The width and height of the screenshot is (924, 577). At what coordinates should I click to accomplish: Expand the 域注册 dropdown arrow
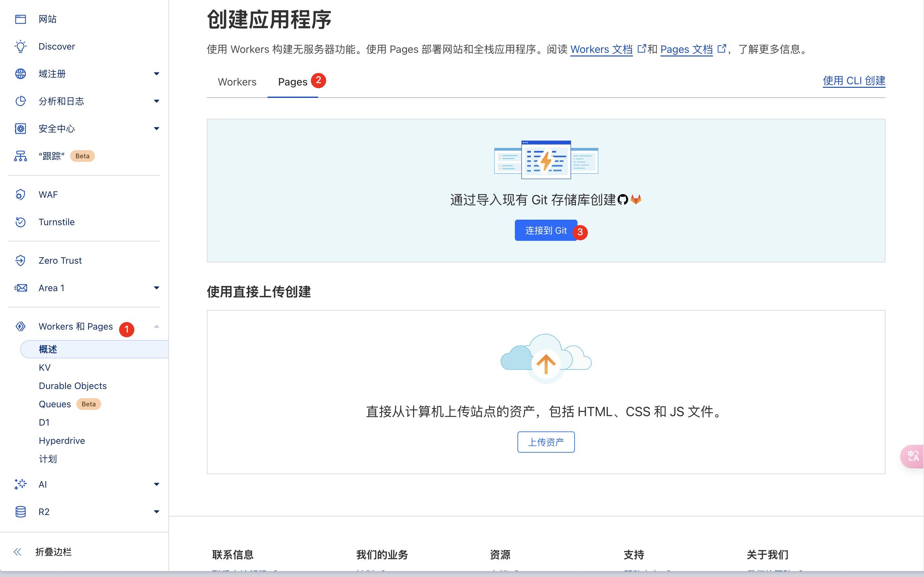point(156,74)
